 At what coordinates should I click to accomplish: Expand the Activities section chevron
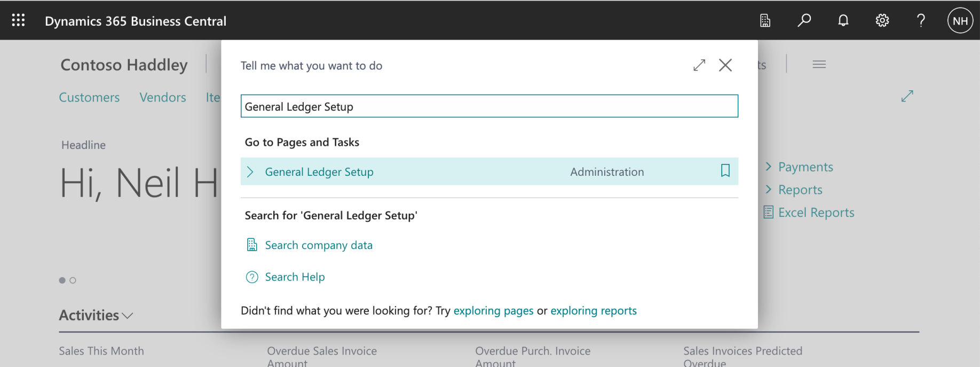click(128, 316)
